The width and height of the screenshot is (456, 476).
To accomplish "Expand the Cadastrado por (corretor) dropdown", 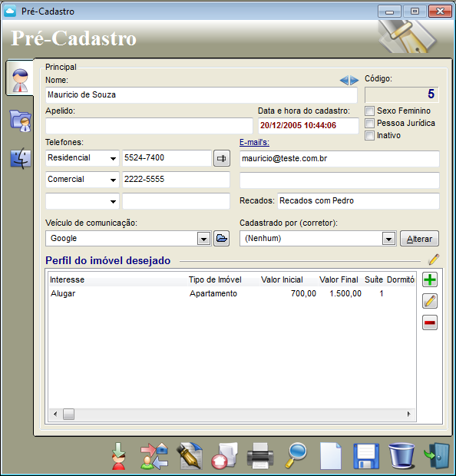I will coord(388,239).
